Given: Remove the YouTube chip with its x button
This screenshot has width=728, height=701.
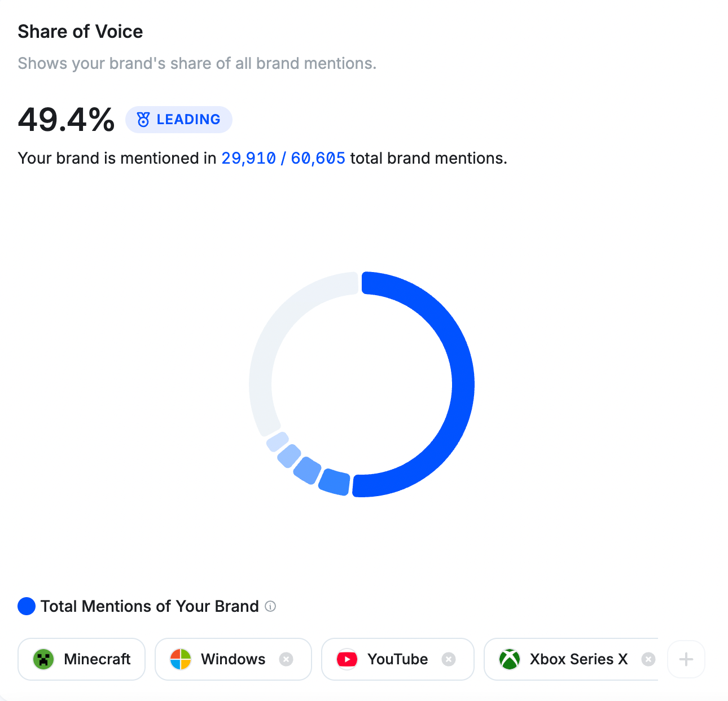Looking at the screenshot, I should (x=449, y=659).
